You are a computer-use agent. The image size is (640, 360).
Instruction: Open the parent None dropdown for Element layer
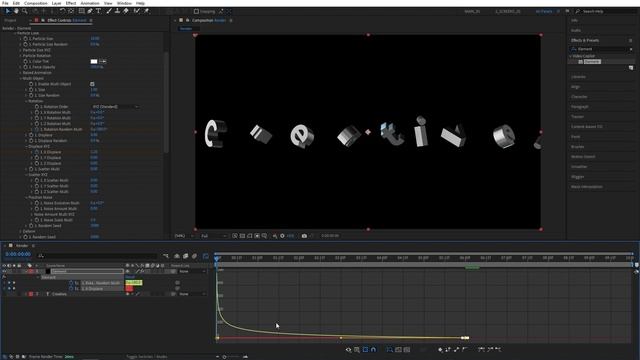192,271
